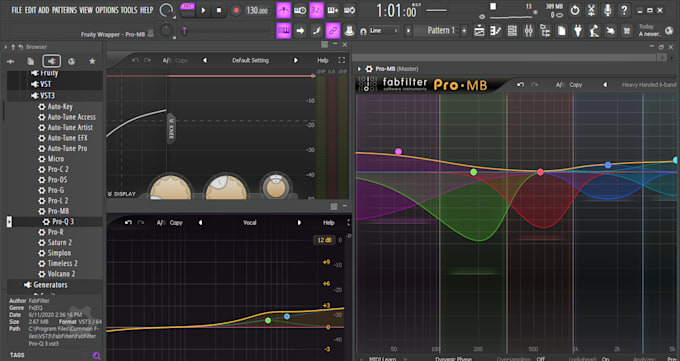Open the Pattern 1 selector
This screenshot has width=680, height=361.
point(441,31)
